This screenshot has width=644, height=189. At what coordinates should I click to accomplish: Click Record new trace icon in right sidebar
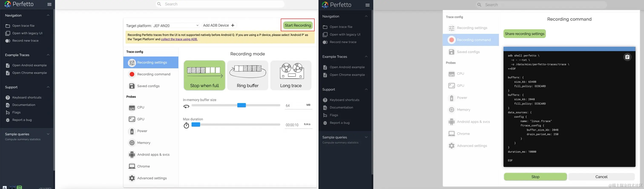click(x=325, y=42)
